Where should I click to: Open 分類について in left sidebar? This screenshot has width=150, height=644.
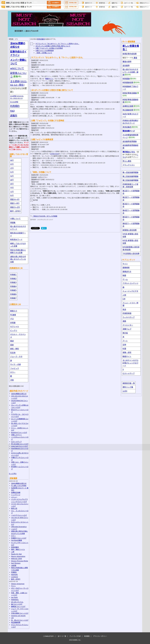point(15,219)
